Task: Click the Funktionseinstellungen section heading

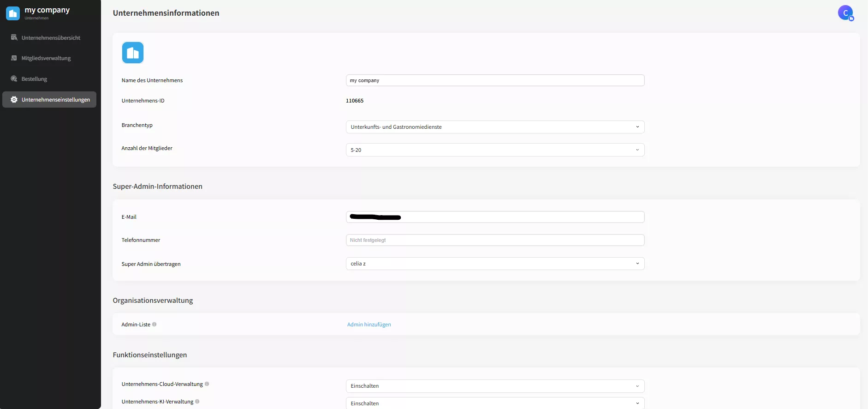Action: click(150, 355)
